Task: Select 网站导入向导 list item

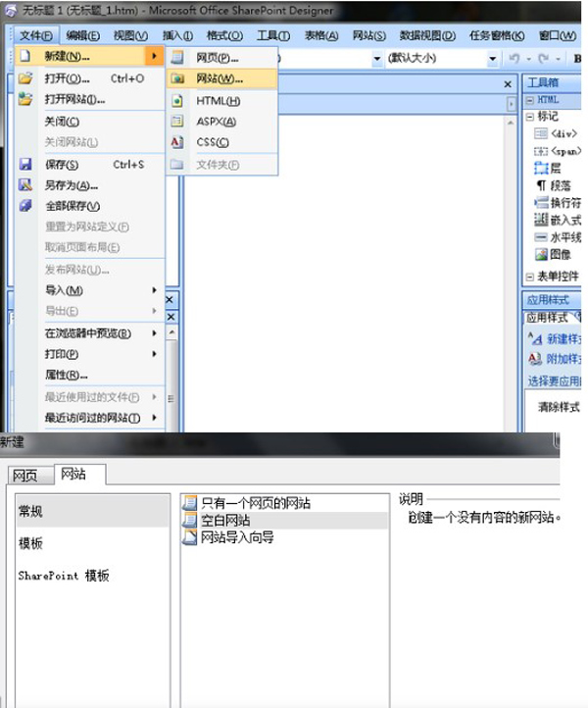Action: tap(236, 537)
